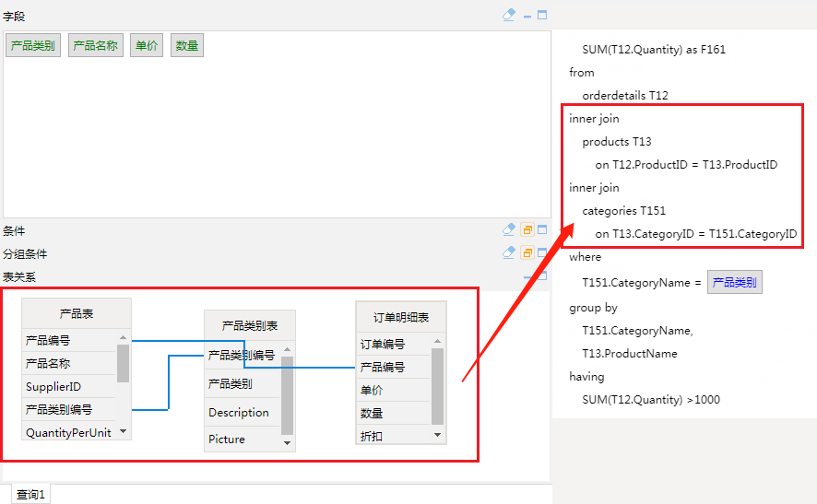Click the up arrow of 产品类别表 field list
Viewport: 817px width, 504px height.
pyautogui.click(x=287, y=349)
